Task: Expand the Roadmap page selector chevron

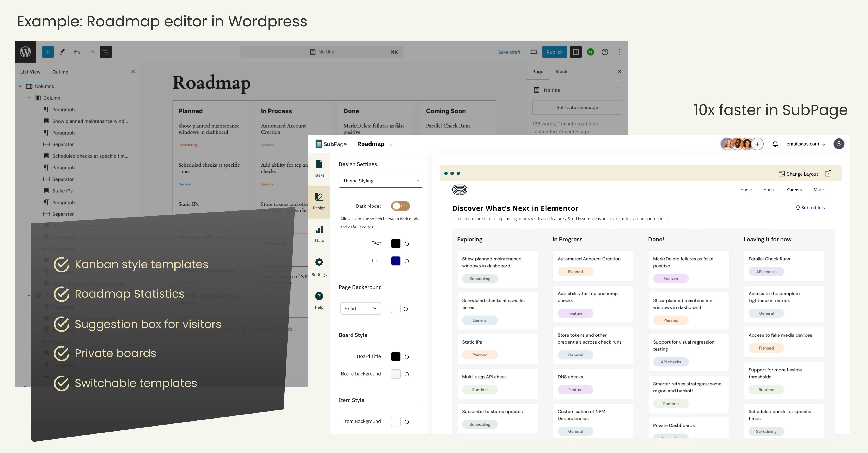Action: click(391, 144)
